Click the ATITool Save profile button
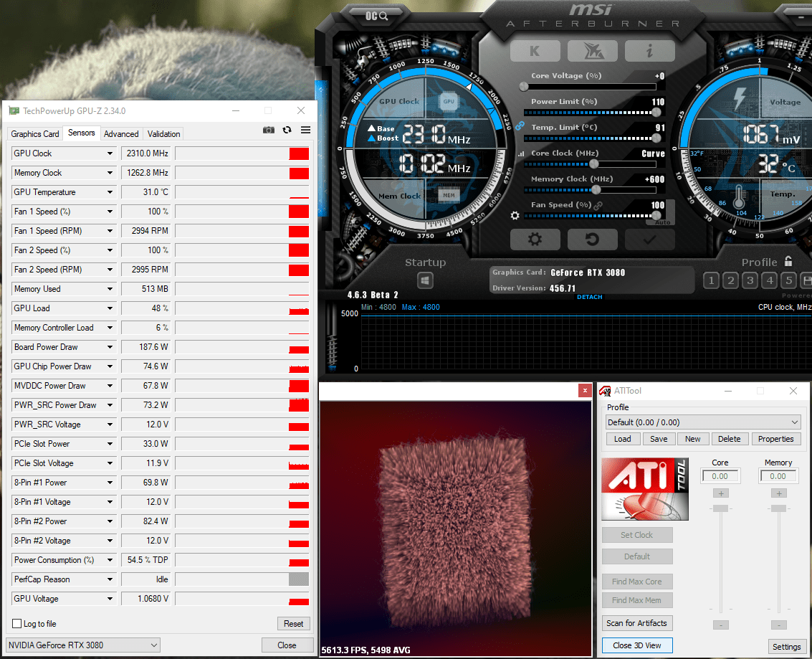The image size is (812, 659). pyautogui.click(x=659, y=439)
